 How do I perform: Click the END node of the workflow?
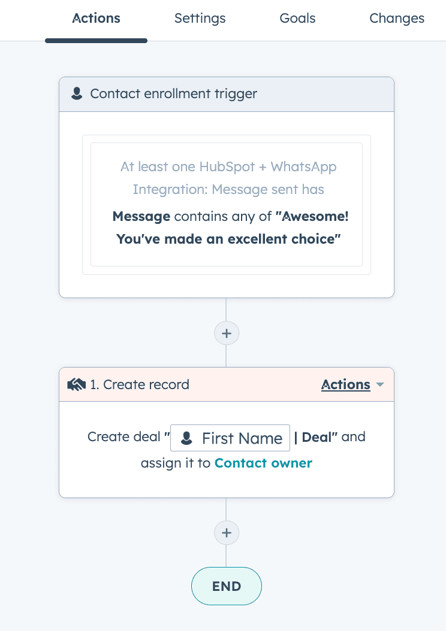pos(227,586)
